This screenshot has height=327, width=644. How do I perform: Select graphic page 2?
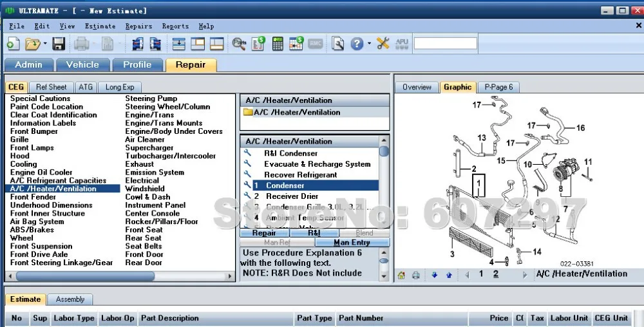[496, 274]
